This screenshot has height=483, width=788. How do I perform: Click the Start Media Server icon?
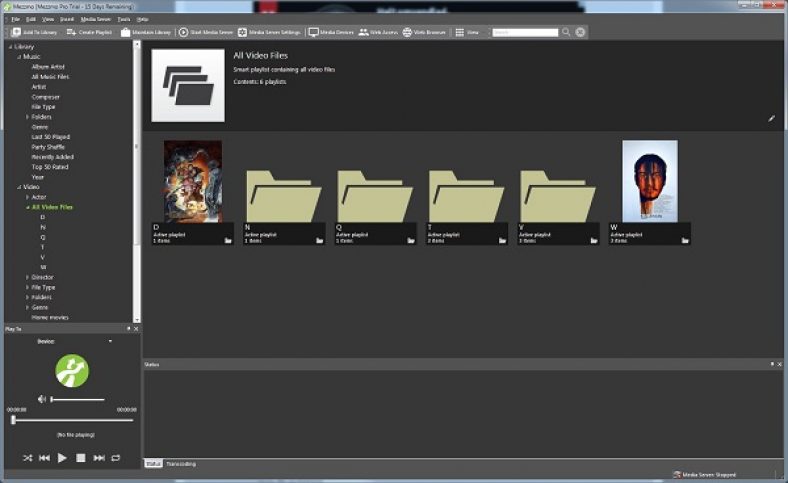point(183,32)
